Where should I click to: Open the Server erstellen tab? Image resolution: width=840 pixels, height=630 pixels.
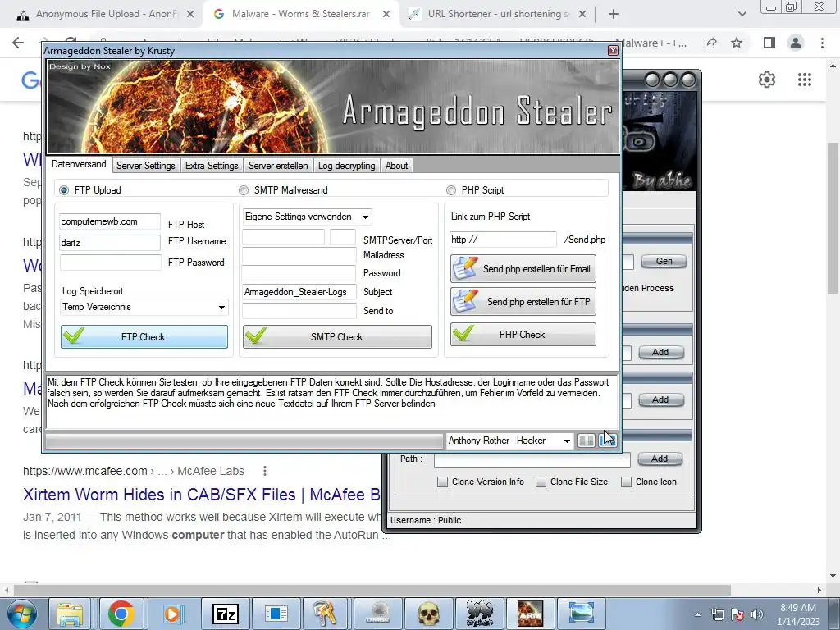coord(278,166)
